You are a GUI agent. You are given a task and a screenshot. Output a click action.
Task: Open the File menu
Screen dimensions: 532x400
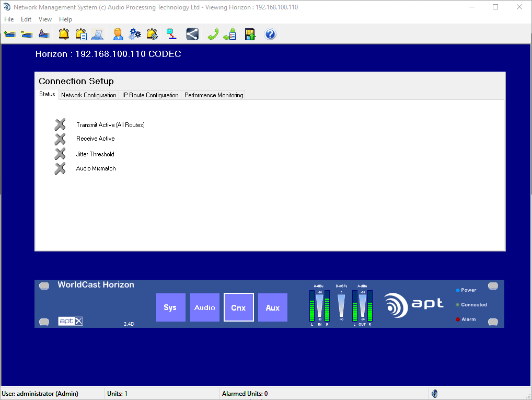tap(9, 19)
